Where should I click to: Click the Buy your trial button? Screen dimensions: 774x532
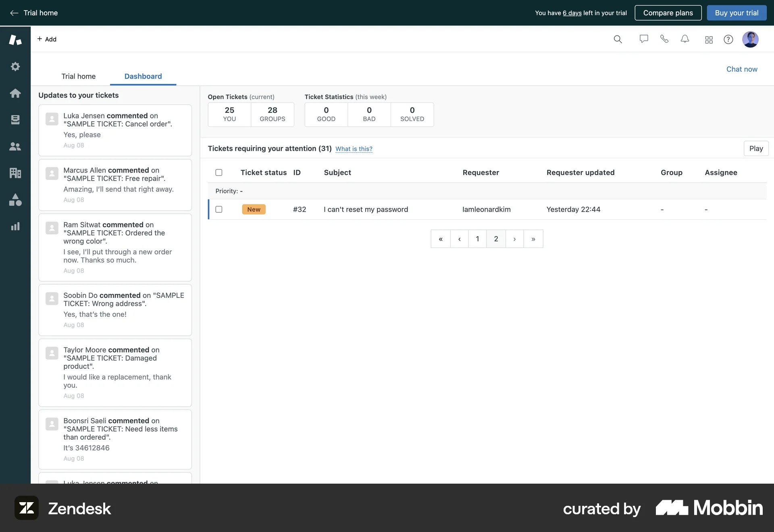(737, 12)
